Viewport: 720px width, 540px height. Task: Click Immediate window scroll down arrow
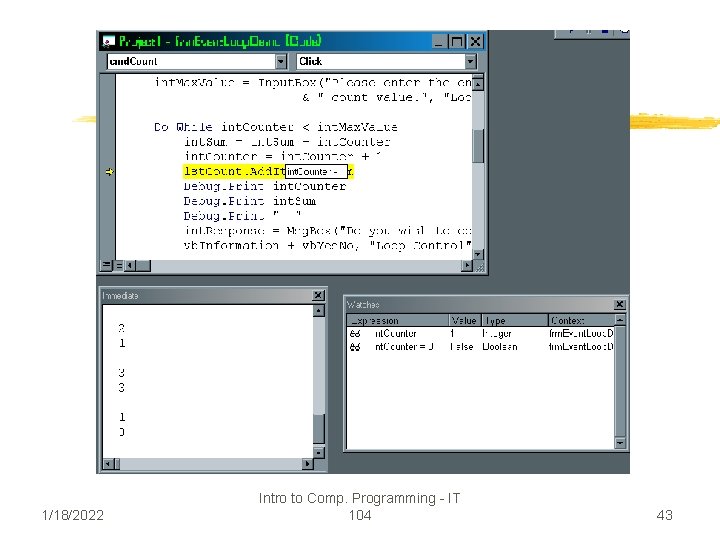point(319,452)
